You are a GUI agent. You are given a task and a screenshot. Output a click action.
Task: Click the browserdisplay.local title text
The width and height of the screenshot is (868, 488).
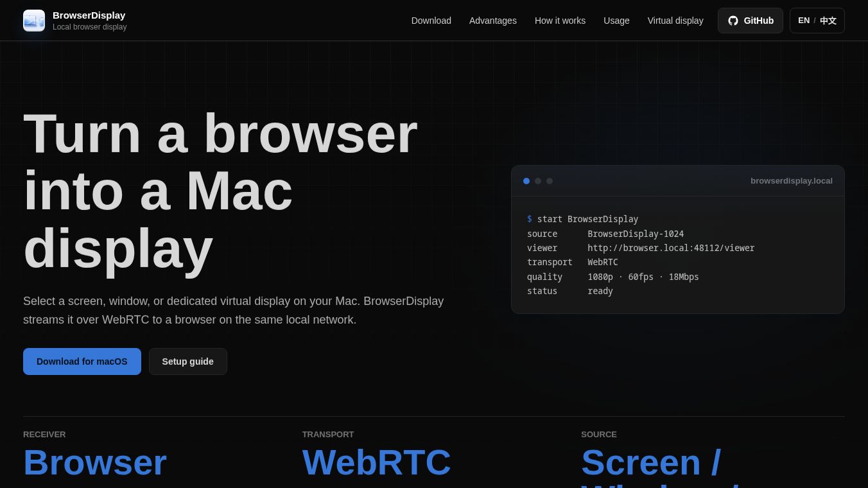(x=792, y=181)
